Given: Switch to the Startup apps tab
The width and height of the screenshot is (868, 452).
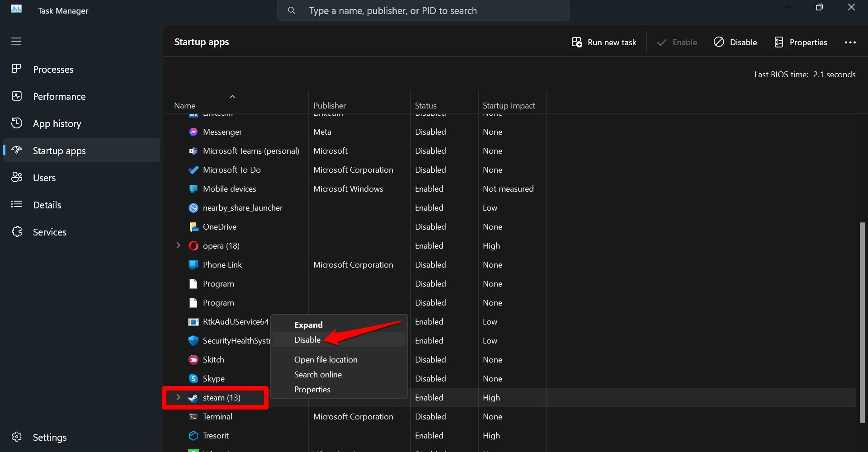Looking at the screenshot, I should pos(82,151).
